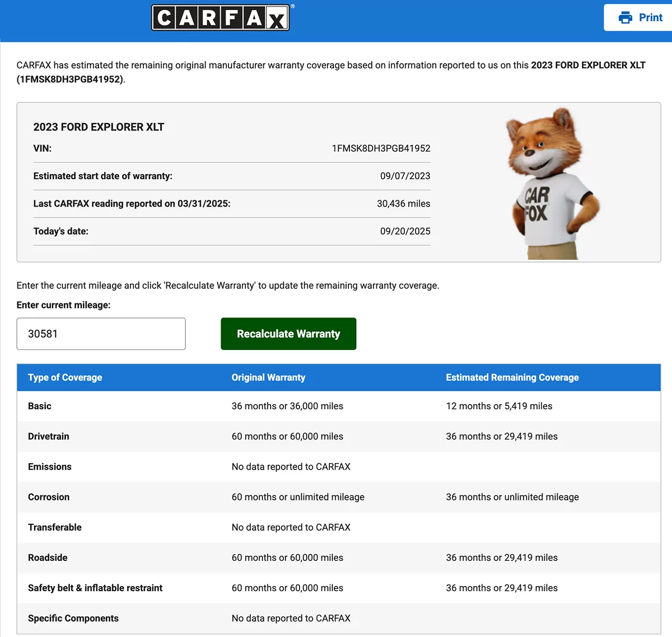Click the Corrosion coverage row label
This screenshot has height=637, width=672.
click(x=49, y=497)
